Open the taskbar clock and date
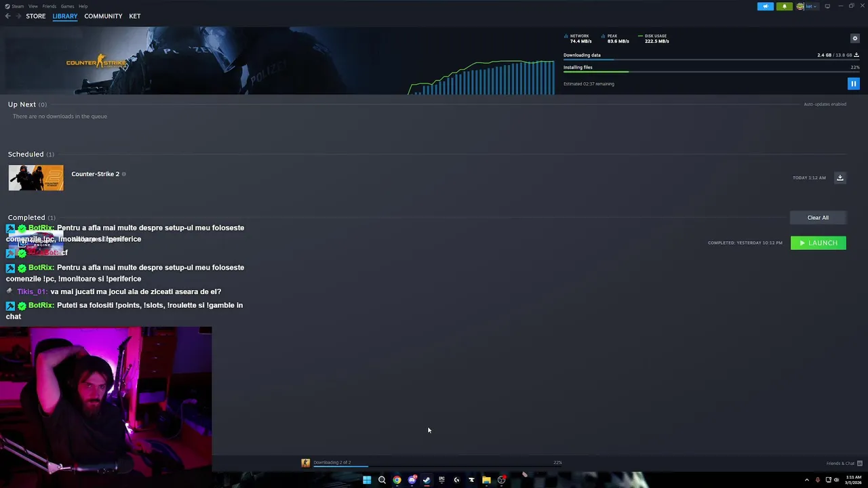 (x=853, y=480)
